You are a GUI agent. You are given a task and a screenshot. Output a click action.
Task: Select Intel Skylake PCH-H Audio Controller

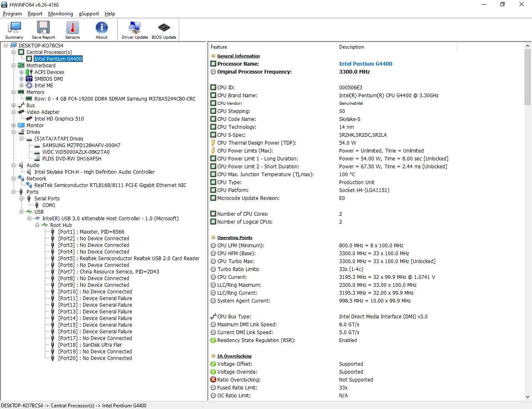coord(94,172)
